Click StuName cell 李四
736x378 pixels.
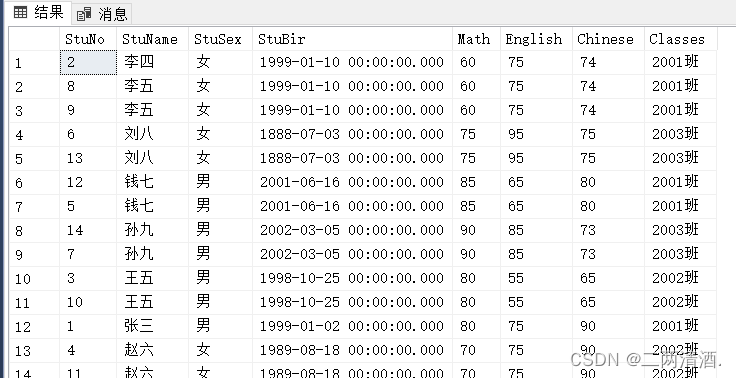(x=153, y=62)
